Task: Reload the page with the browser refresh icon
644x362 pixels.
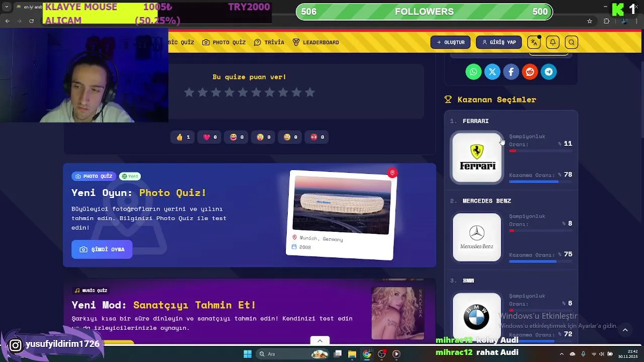Action: pos(32,21)
